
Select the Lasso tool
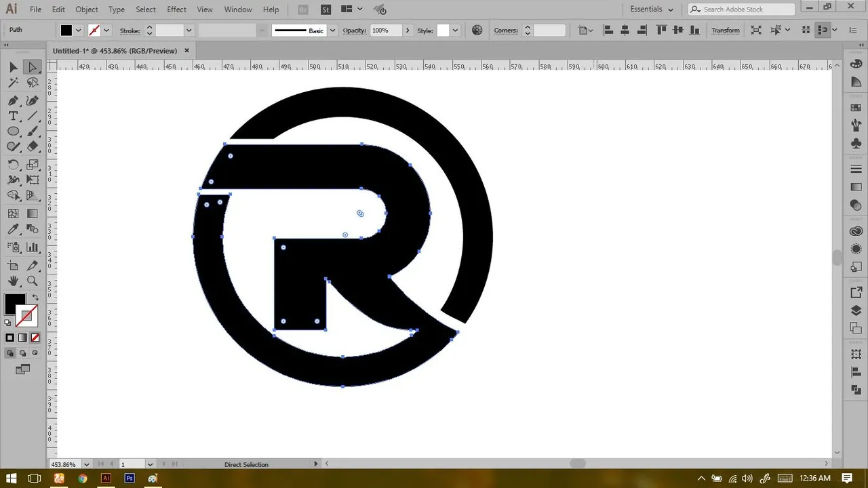[x=32, y=83]
